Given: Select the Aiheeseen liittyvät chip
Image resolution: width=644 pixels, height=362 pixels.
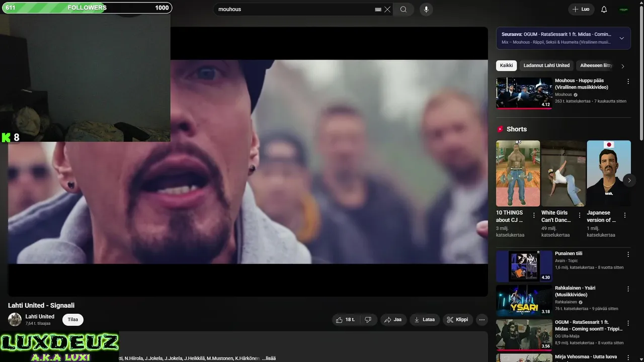Looking at the screenshot, I should (596, 65).
